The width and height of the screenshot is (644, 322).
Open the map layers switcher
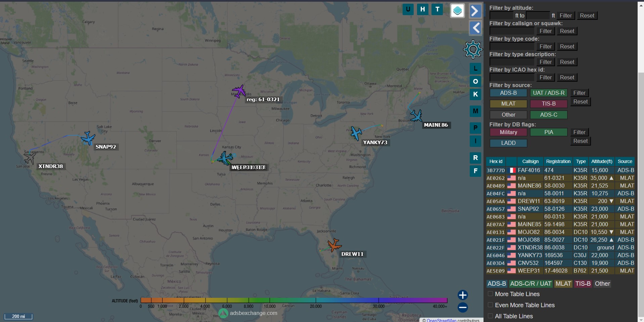pos(457,11)
